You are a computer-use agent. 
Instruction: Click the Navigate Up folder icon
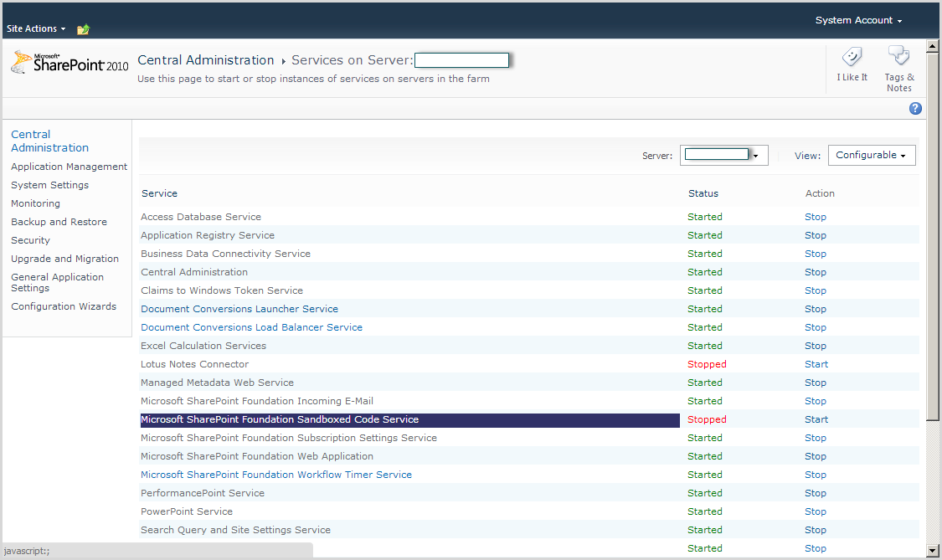83,28
